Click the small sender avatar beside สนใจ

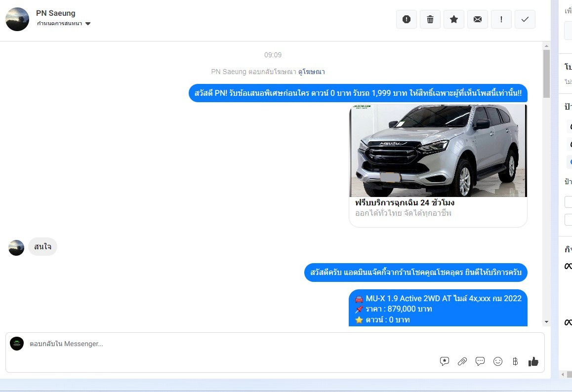(x=16, y=248)
